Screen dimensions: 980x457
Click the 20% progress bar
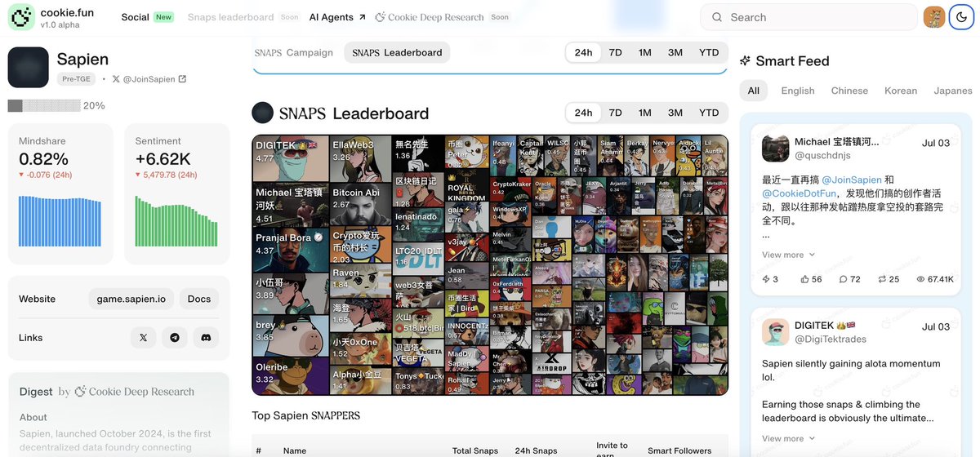(x=44, y=105)
